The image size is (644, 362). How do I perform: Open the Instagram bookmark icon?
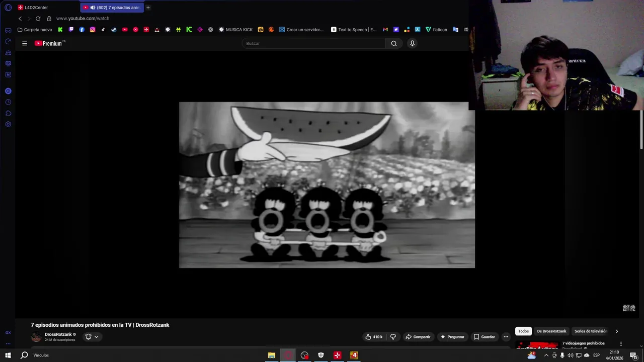click(x=93, y=30)
